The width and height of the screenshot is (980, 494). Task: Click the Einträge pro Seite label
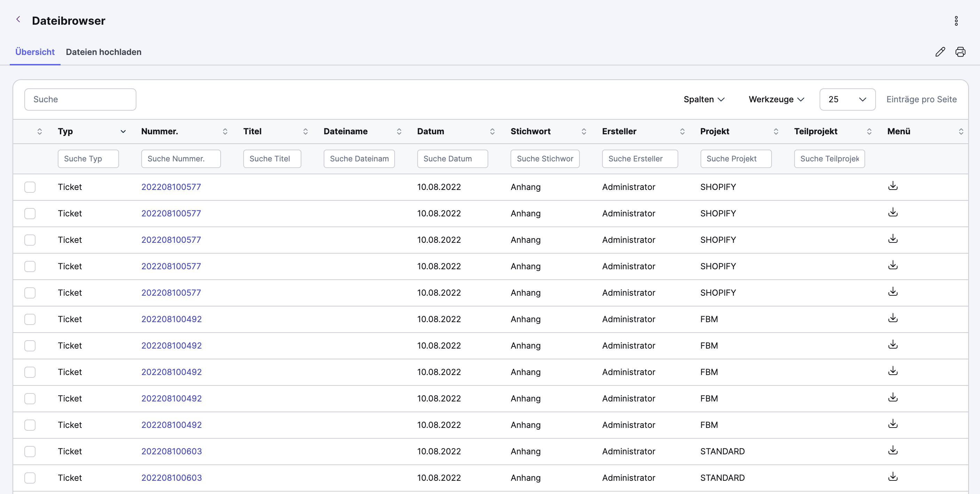point(922,99)
